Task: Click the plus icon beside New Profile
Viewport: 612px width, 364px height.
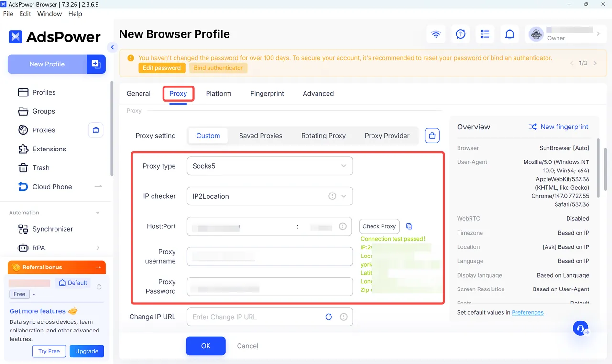Action: point(96,64)
